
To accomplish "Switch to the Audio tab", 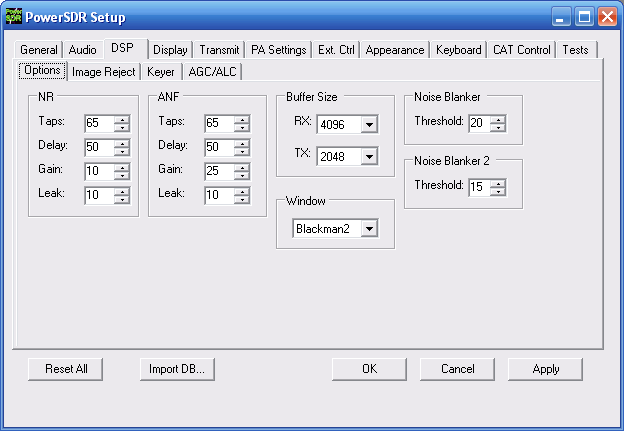I will 82,50.
